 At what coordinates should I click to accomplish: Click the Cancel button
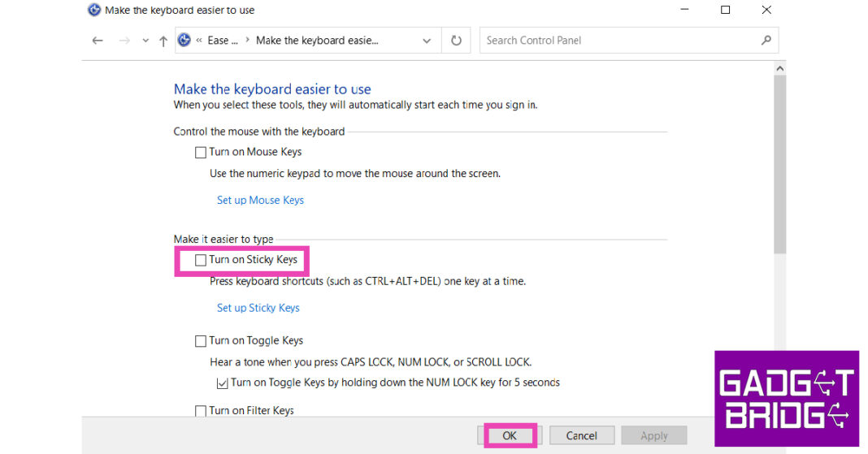[x=581, y=436]
